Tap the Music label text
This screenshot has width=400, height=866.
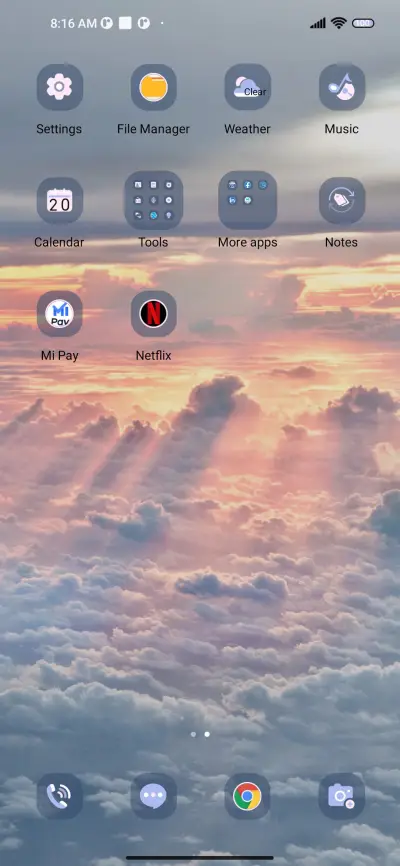pos(341,129)
